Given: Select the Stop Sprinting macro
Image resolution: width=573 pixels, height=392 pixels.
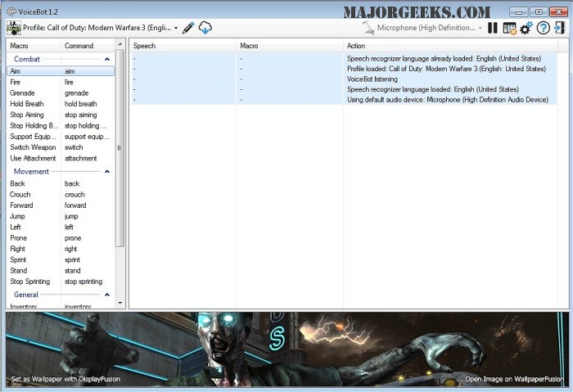Looking at the screenshot, I should [x=61, y=282].
